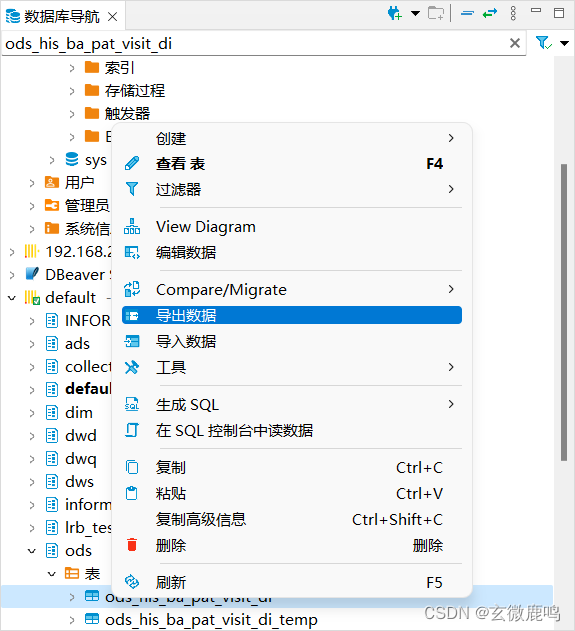Expand the 存储过程 folder

point(72,91)
